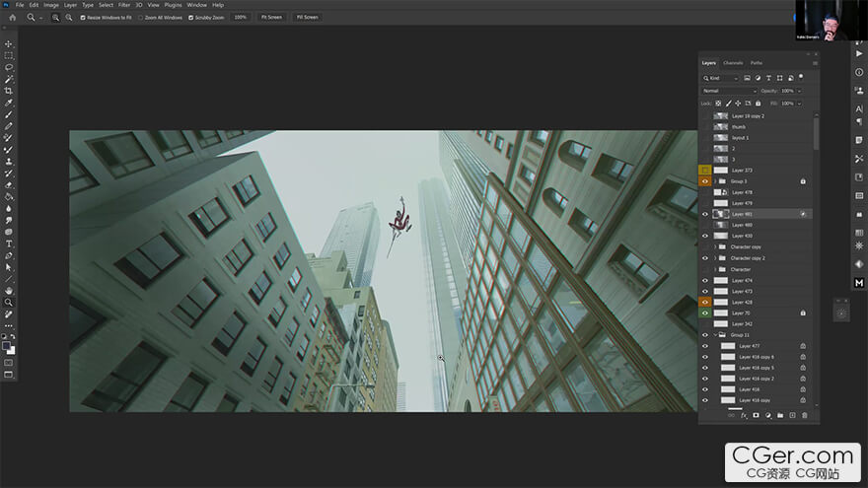Select the Horizontal Type tool
This screenshot has width=868, height=488.
8,244
